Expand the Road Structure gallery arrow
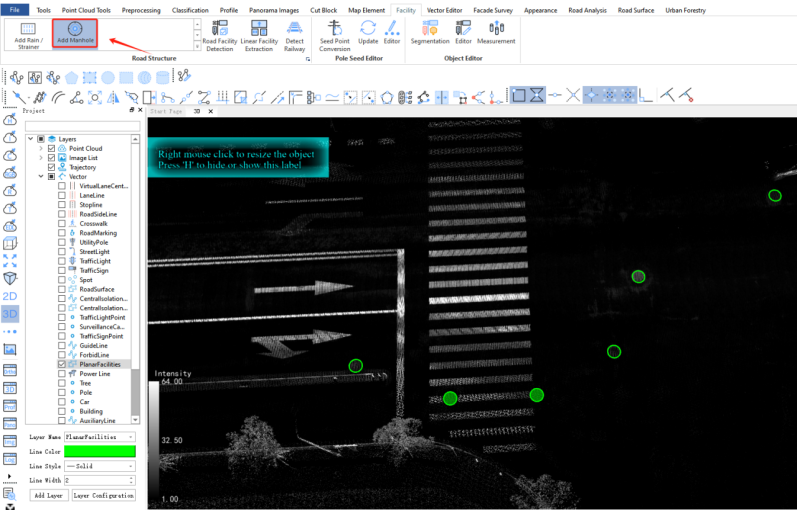The height and width of the screenshot is (511, 798). coord(197,46)
